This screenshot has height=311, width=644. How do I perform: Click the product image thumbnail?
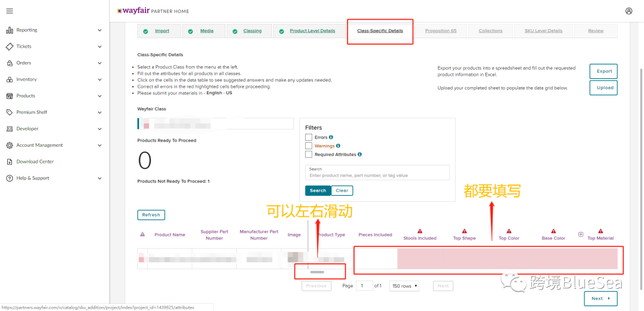(x=294, y=258)
